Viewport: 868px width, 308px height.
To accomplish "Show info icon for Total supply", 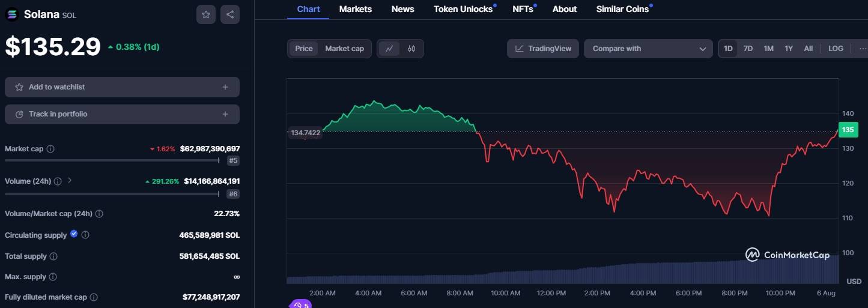I will (53, 256).
